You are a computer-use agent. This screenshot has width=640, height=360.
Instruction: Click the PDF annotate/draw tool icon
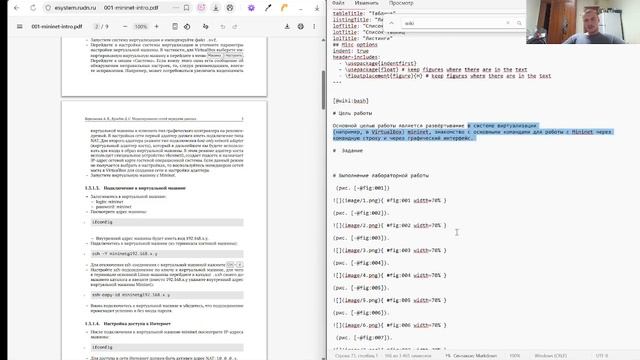(205, 27)
